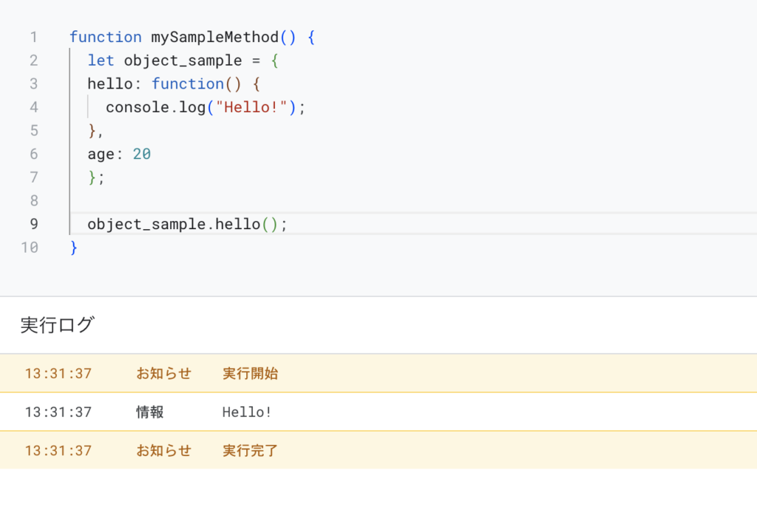Select line number 9 in the editor gutter
This screenshot has height=532, width=757.
33,224
